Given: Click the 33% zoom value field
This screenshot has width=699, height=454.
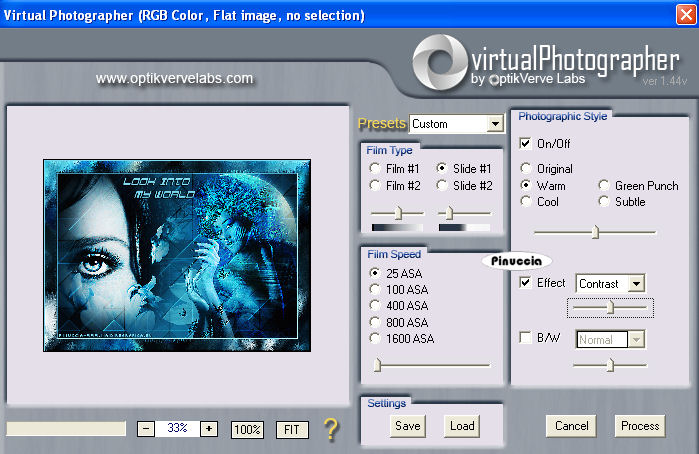Looking at the screenshot, I should (177, 429).
